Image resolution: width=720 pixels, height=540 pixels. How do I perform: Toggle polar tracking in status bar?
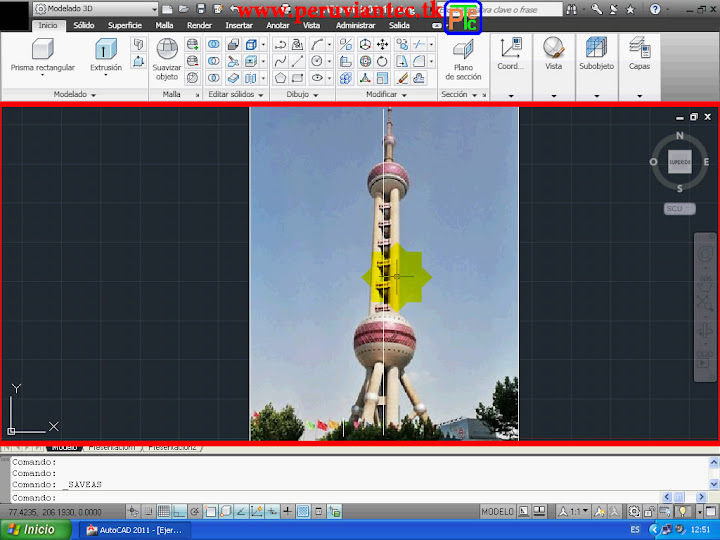pos(195,511)
